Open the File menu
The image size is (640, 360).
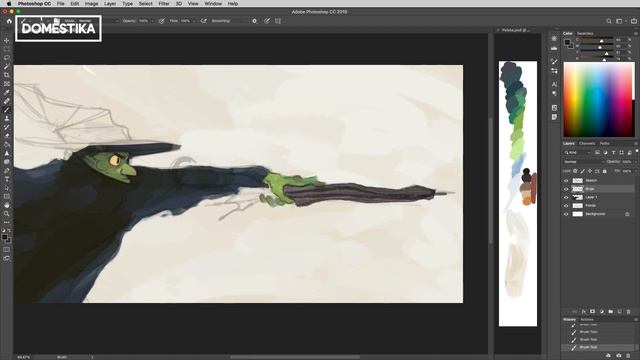[60, 4]
